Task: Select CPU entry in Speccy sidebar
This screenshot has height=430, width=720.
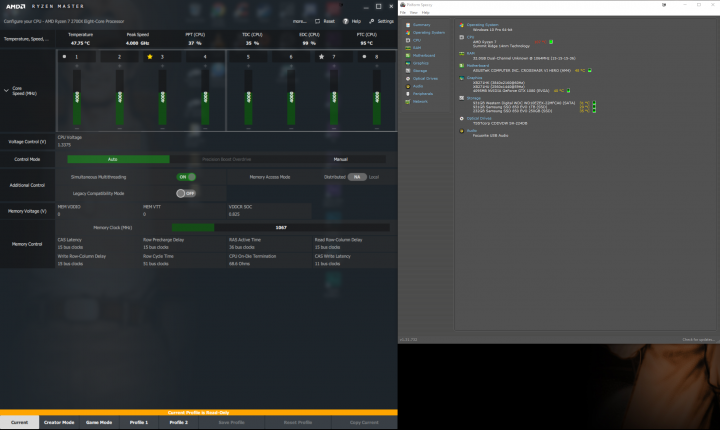Action: pyautogui.click(x=416, y=40)
